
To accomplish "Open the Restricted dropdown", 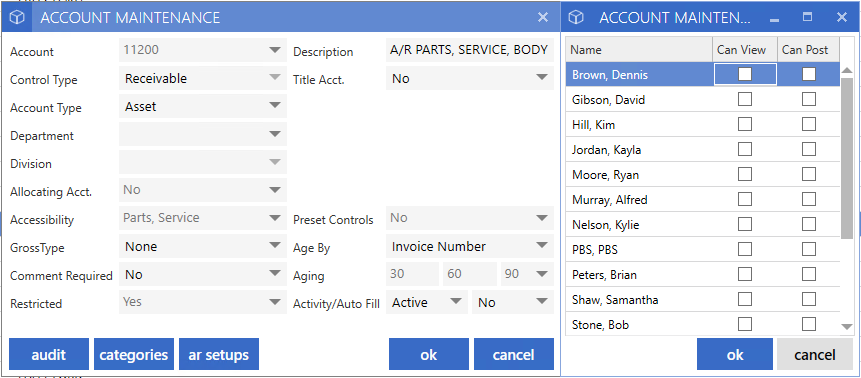I will click(x=275, y=302).
